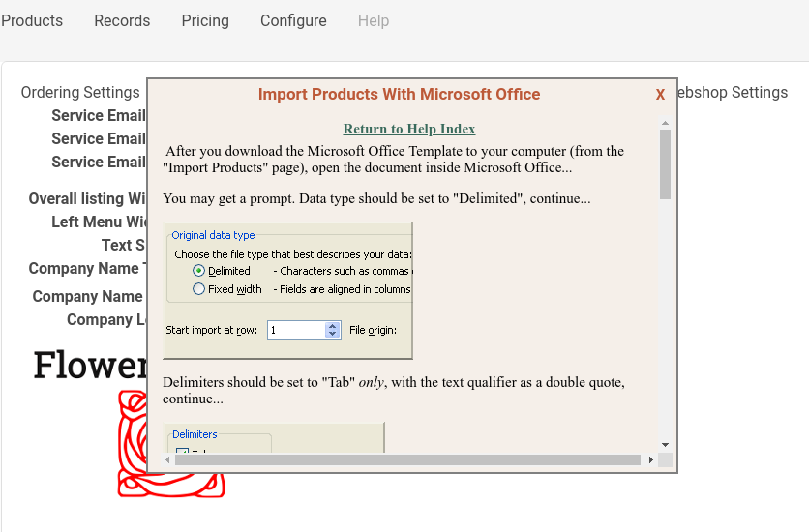Click the dialog's vertical scrollbar thumb

(x=665, y=164)
